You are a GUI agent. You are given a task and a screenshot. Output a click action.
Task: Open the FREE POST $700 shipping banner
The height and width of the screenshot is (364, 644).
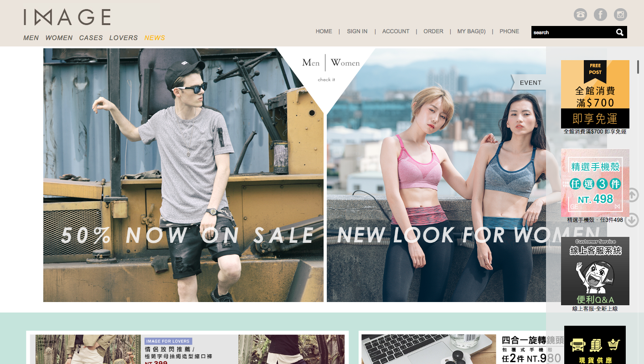pos(595,94)
